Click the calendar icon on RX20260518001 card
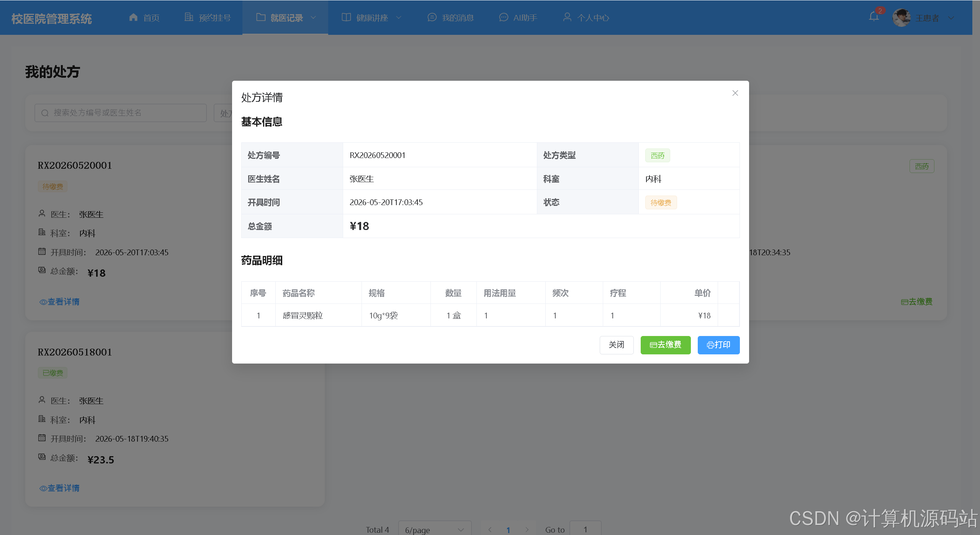Screen dimensions: 980x535 [x=42, y=437]
